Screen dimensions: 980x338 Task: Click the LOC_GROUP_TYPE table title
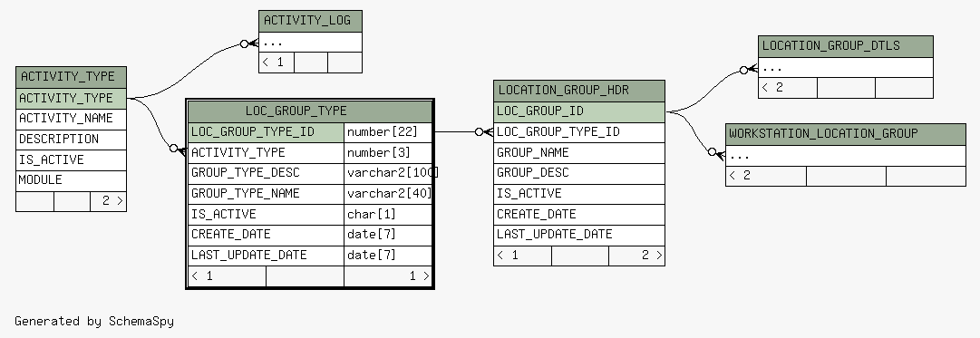(310, 111)
